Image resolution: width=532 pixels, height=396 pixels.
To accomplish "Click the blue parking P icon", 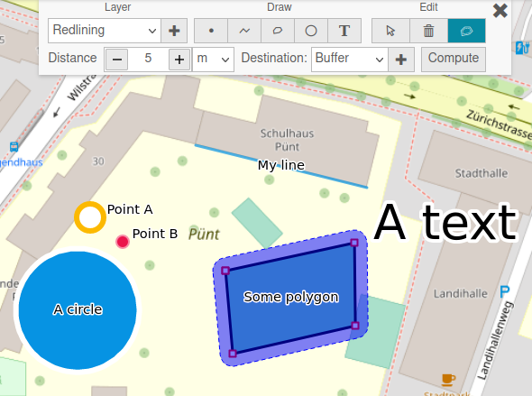I will point(505,291).
